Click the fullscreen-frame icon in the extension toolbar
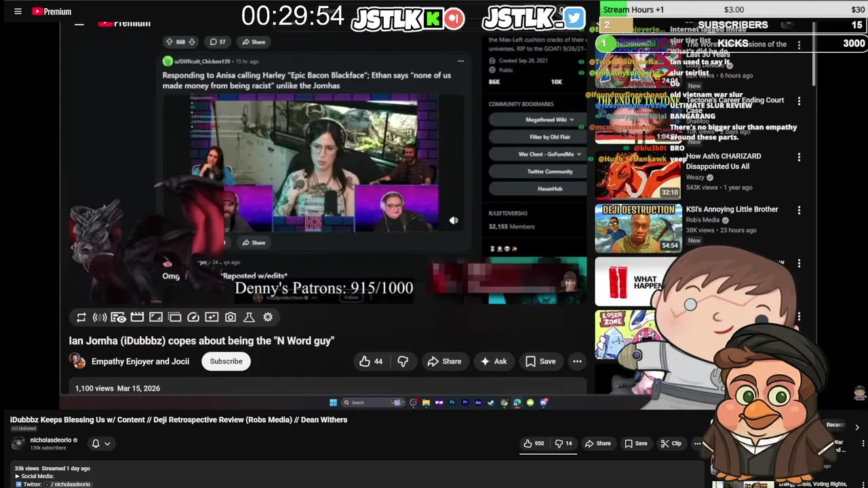Viewport: 868px width, 488px height. pyautogui.click(x=156, y=317)
